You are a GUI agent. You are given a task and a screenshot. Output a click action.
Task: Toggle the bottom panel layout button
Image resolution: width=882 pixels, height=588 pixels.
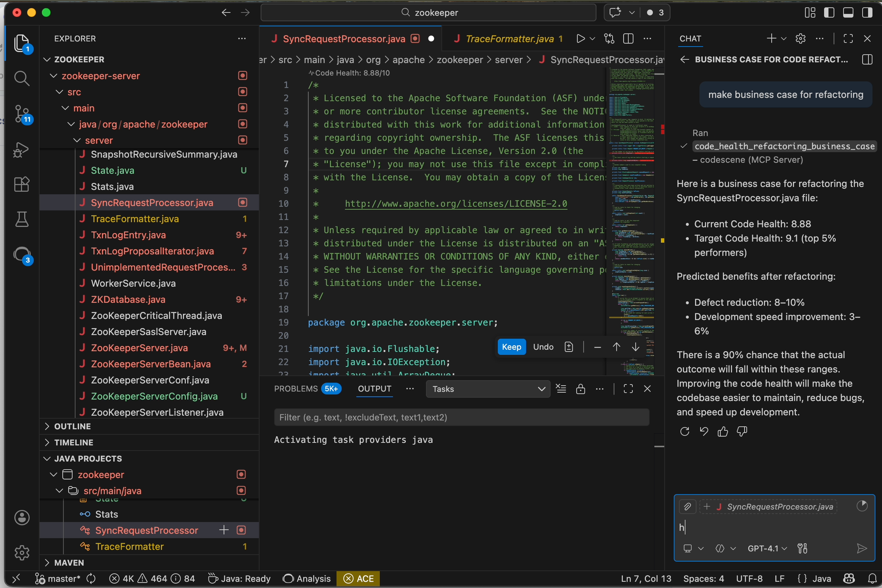(848, 12)
